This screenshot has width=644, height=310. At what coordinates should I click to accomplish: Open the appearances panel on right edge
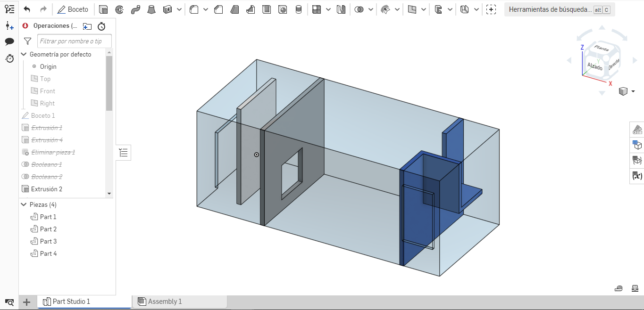637,129
